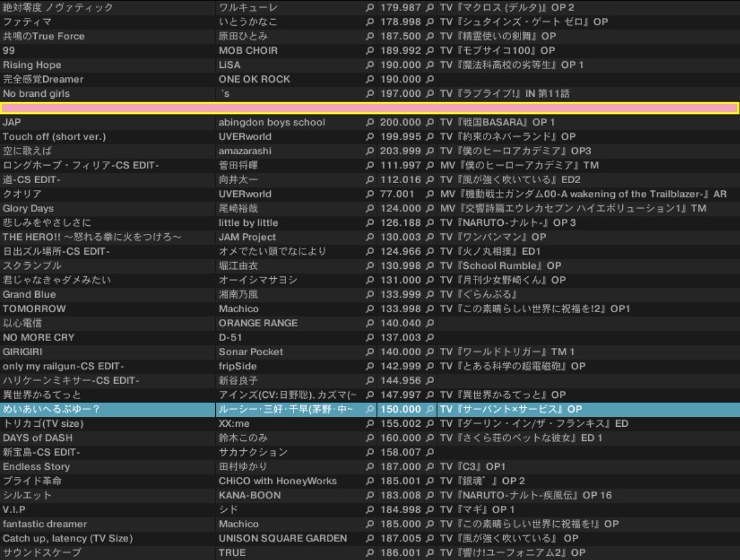Screen dimensions: 740x560
Task: Click search icon after BPM 150.000
Action: click(x=430, y=409)
